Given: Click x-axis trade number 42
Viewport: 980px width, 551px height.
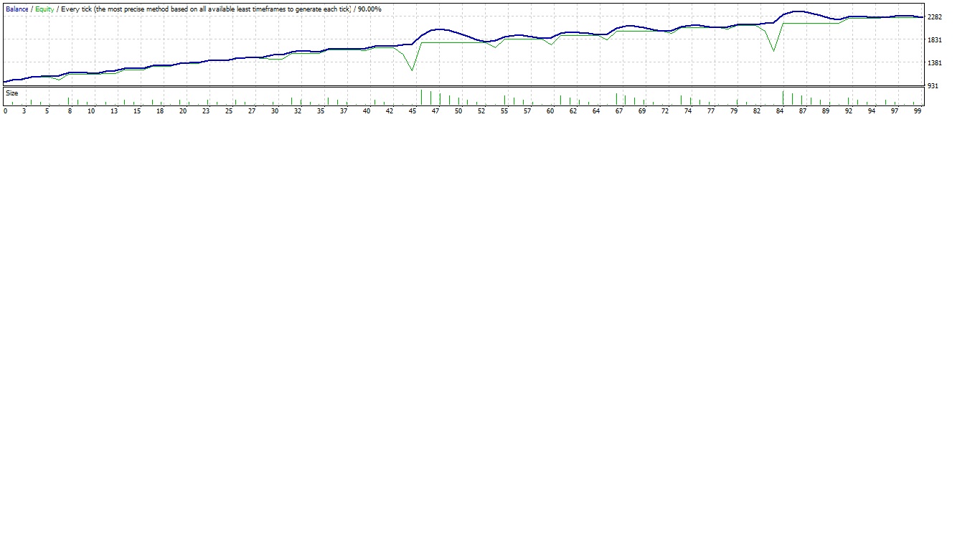Looking at the screenshot, I should click(390, 111).
